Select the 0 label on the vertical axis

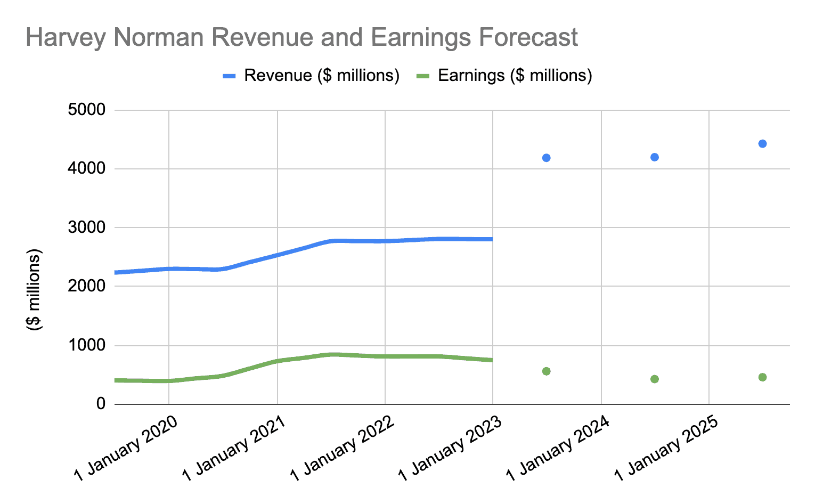[x=101, y=404]
